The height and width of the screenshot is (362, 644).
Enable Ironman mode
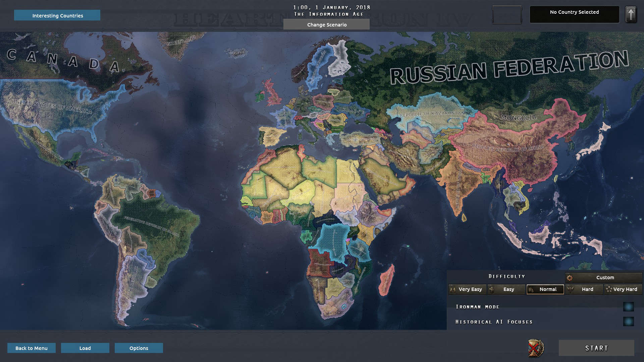[x=629, y=306]
